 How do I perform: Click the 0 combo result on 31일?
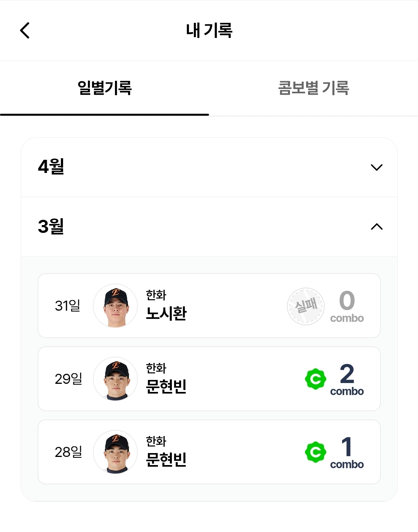click(x=347, y=306)
